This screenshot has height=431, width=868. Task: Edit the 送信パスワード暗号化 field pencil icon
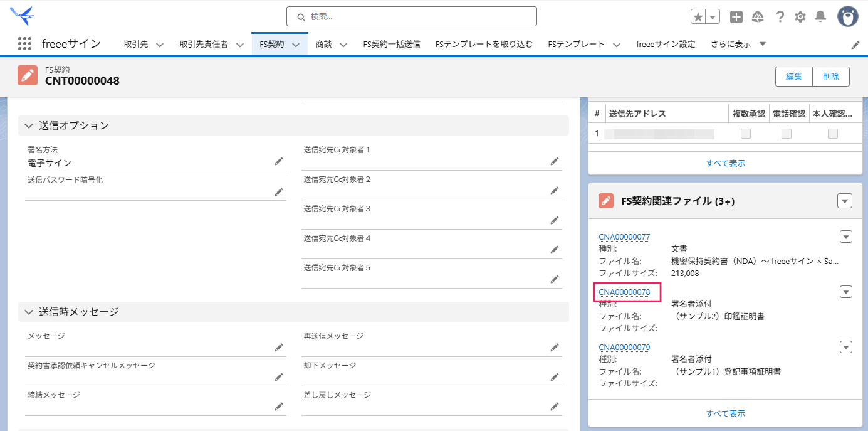(x=279, y=191)
